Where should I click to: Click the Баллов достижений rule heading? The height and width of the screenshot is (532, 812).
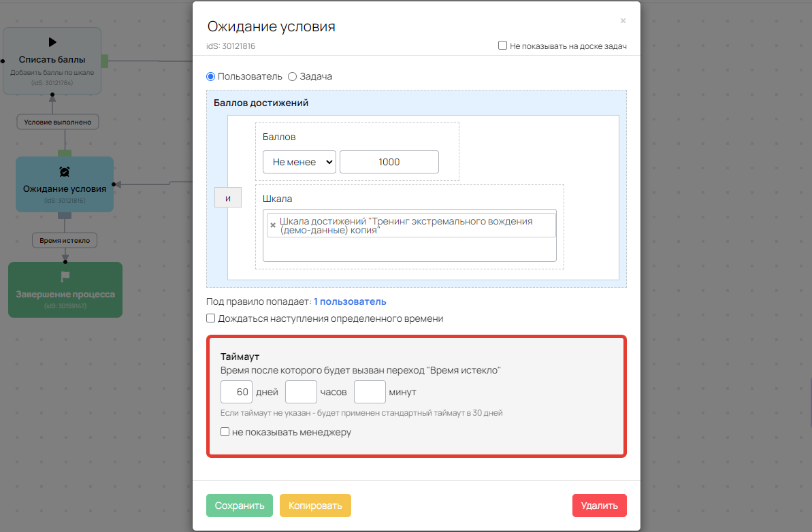(x=261, y=103)
